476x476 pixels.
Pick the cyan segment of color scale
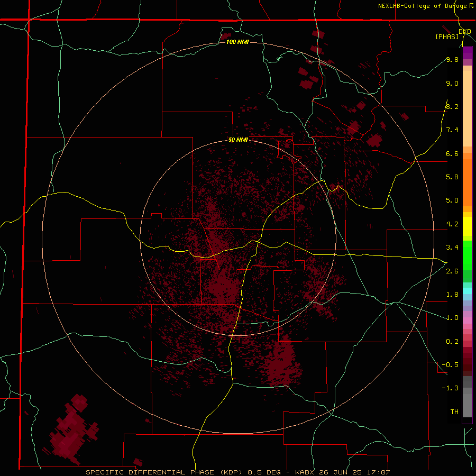point(467,291)
